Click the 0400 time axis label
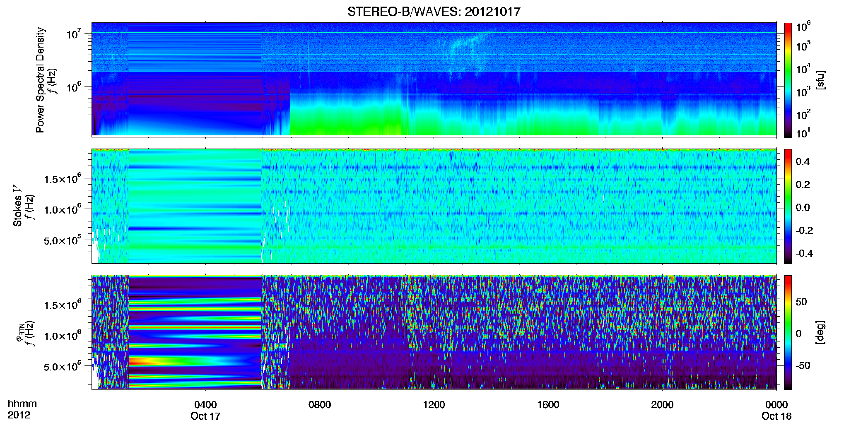868x447 pixels. [x=205, y=404]
